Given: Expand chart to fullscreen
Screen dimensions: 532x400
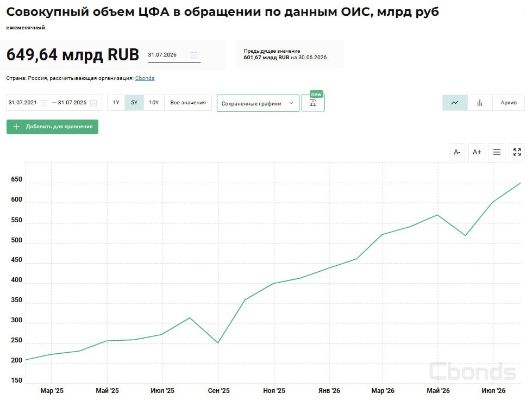Looking at the screenshot, I should [x=517, y=152].
